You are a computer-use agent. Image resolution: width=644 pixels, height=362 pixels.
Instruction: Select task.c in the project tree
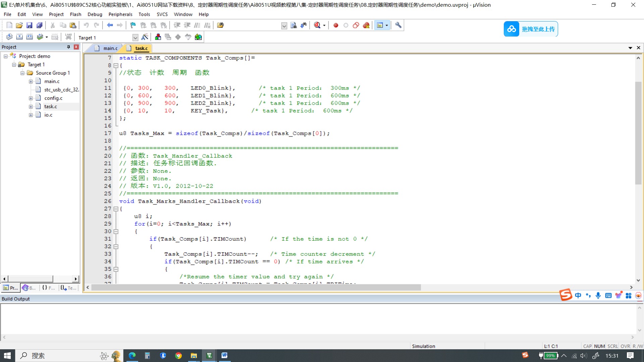51,107
